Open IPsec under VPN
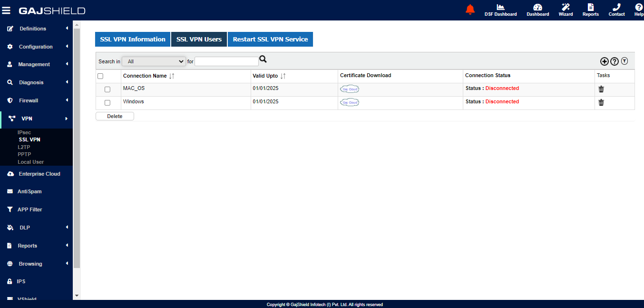Screen dimensions: 644x308 pyautogui.click(x=24, y=132)
